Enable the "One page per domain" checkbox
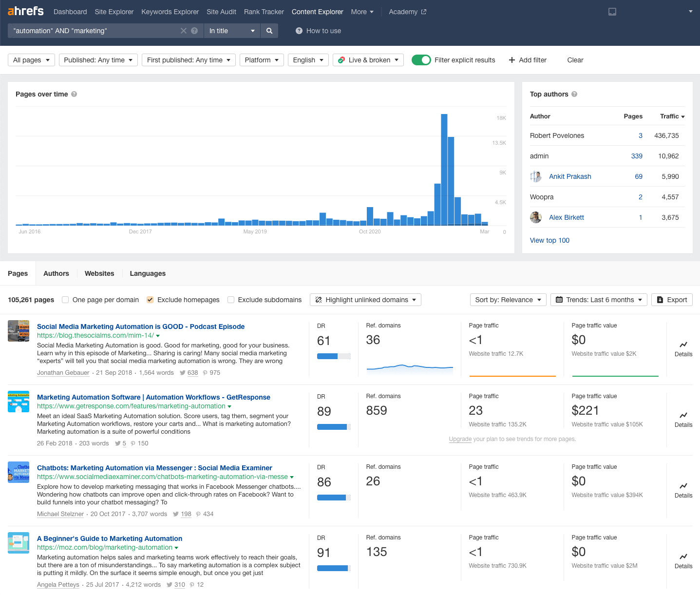 click(x=65, y=300)
